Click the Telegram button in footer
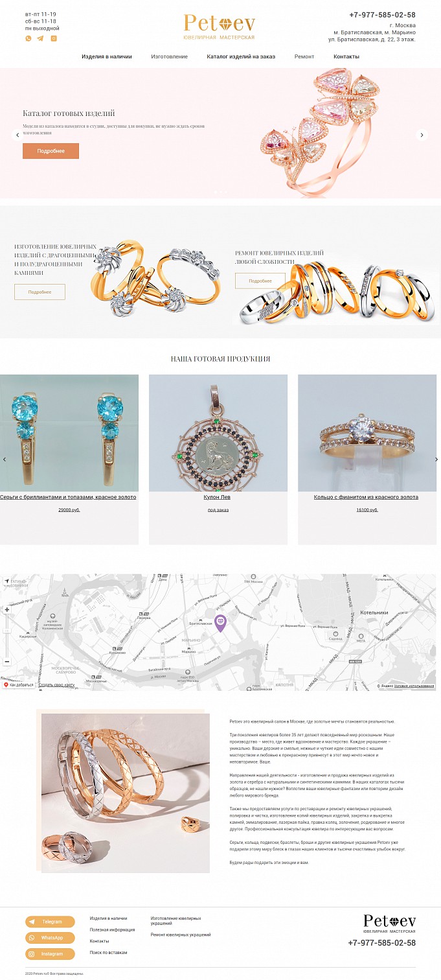Image resolution: width=441 pixels, height=980 pixels. 50,922
